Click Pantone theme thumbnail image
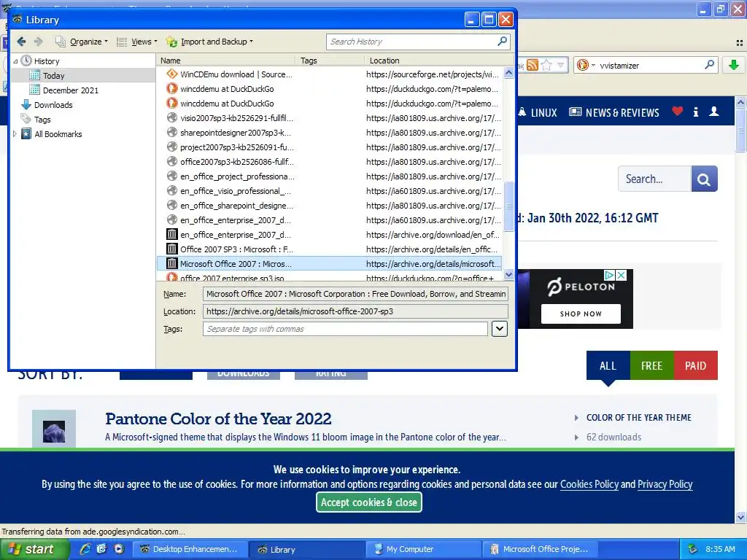Screen dimensions: 747x560 pos(54,429)
